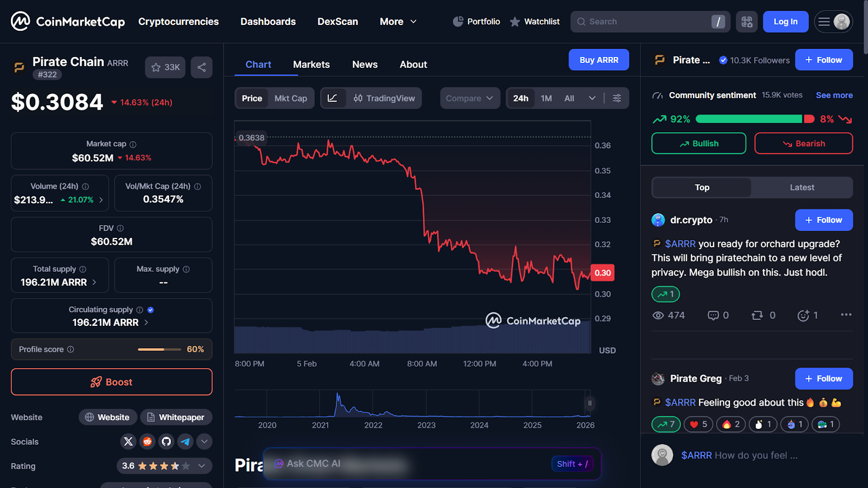Open chart settings sliders icon

(x=617, y=98)
